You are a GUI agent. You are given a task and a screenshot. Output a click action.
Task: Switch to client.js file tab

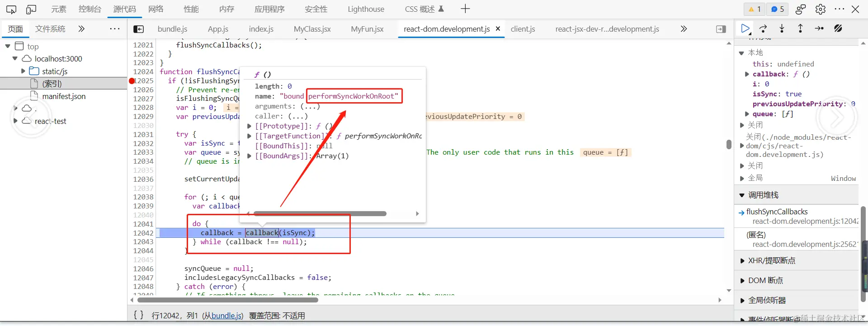pyautogui.click(x=523, y=29)
